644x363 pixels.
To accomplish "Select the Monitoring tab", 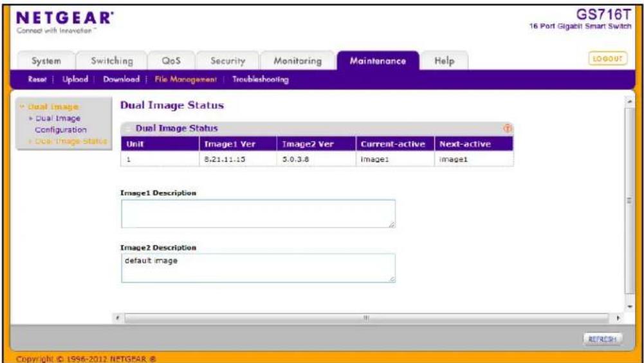I will pos(298,61).
